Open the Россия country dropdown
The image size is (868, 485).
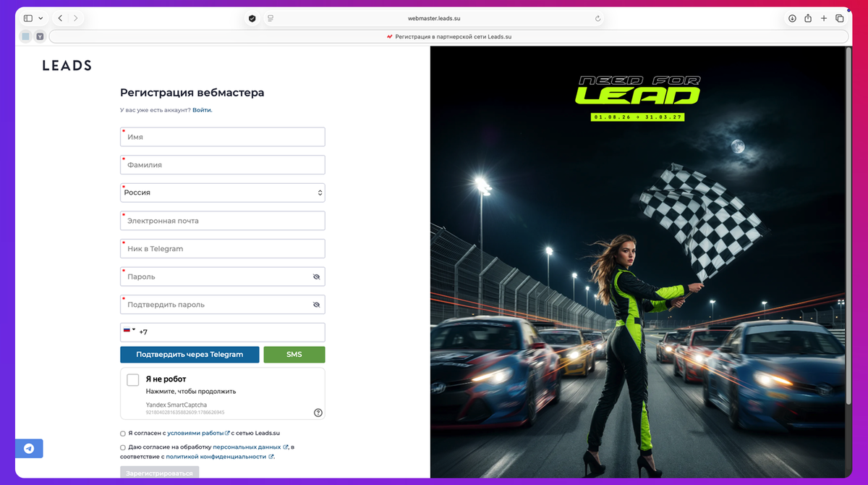(223, 193)
